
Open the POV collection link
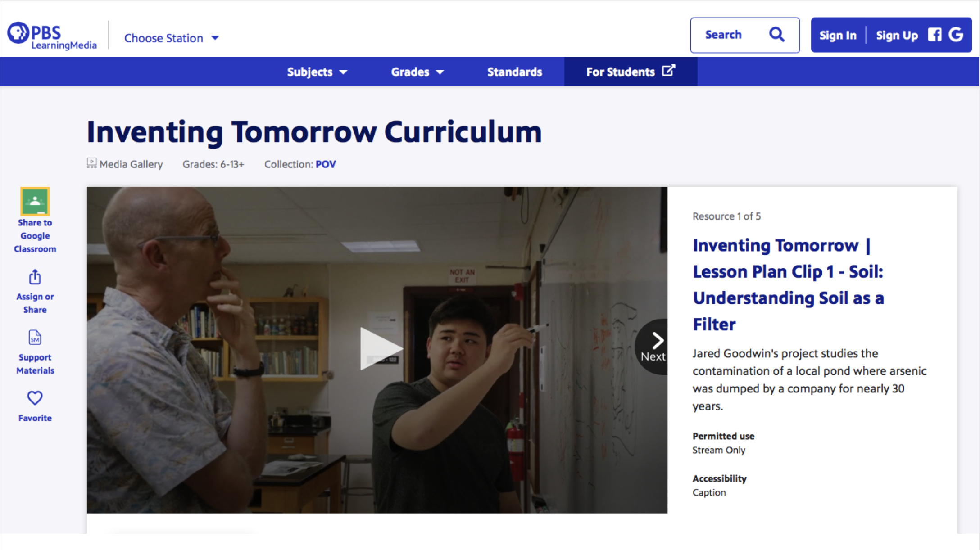(x=326, y=164)
